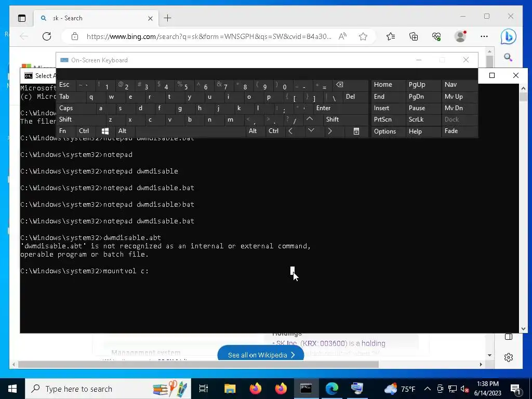532x399 pixels.
Task: Click the space bar on keyboard
Action: click(190, 131)
